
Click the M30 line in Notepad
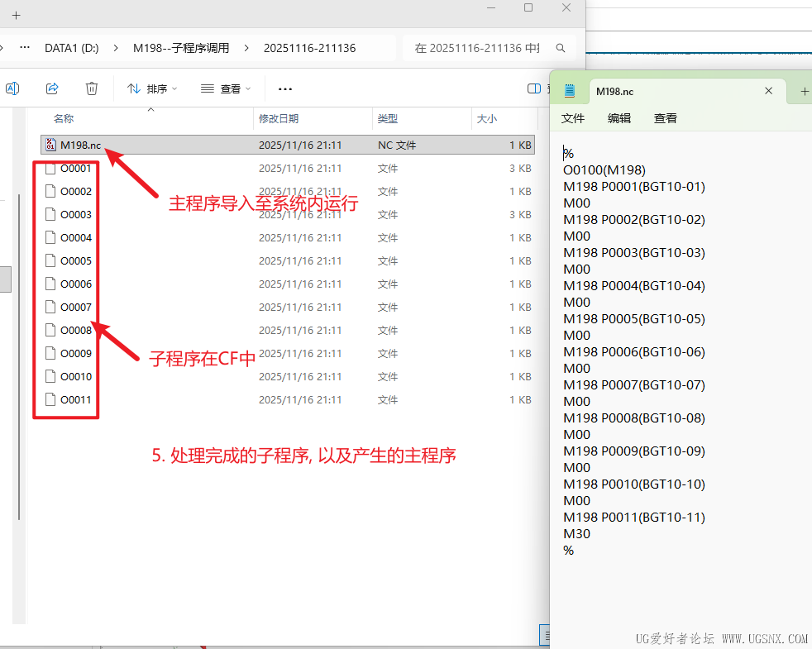tap(577, 533)
